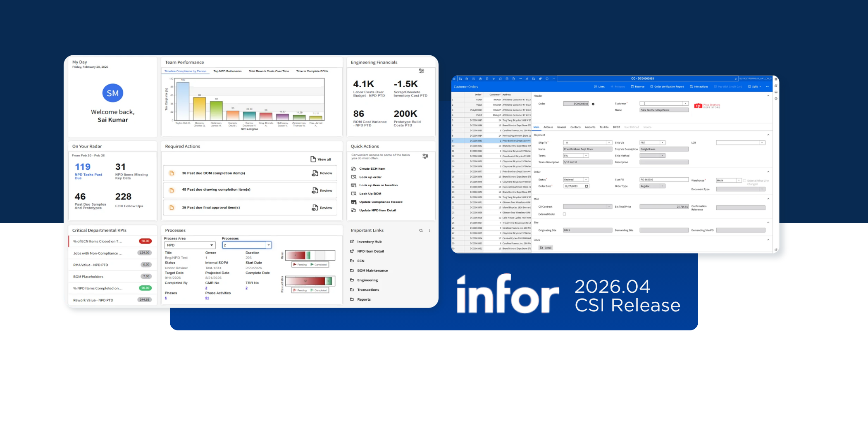The image size is (868, 446).
Task: Click the Phase Activities 61 link
Action: point(207,298)
